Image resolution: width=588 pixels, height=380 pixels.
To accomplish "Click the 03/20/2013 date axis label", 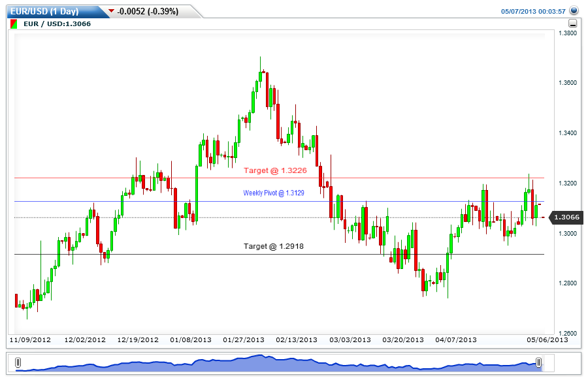I will (403, 340).
